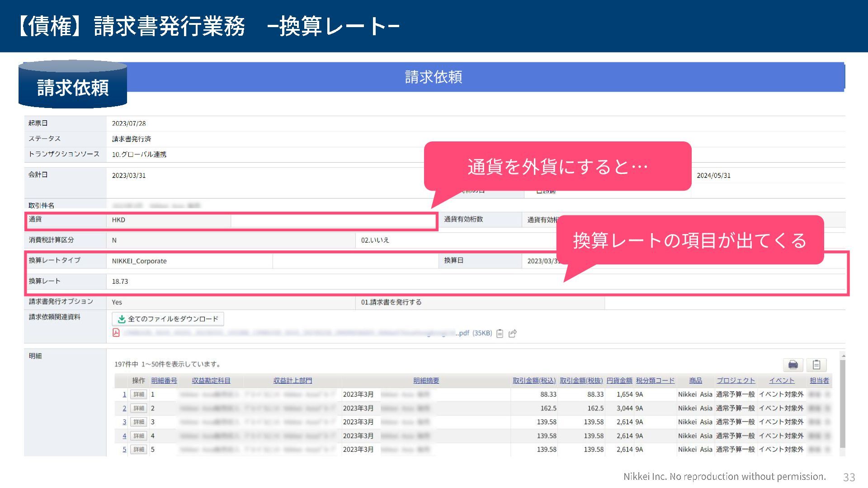Open 詳細 button for detail row 5
Image resolution: width=868 pixels, height=488 pixels.
138,450
